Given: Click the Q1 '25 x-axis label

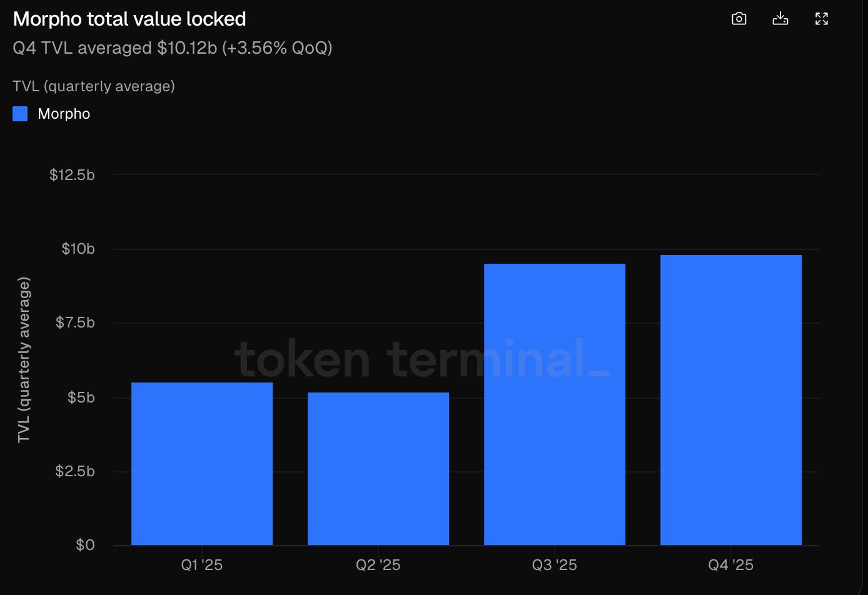Looking at the screenshot, I should pos(202,565).
